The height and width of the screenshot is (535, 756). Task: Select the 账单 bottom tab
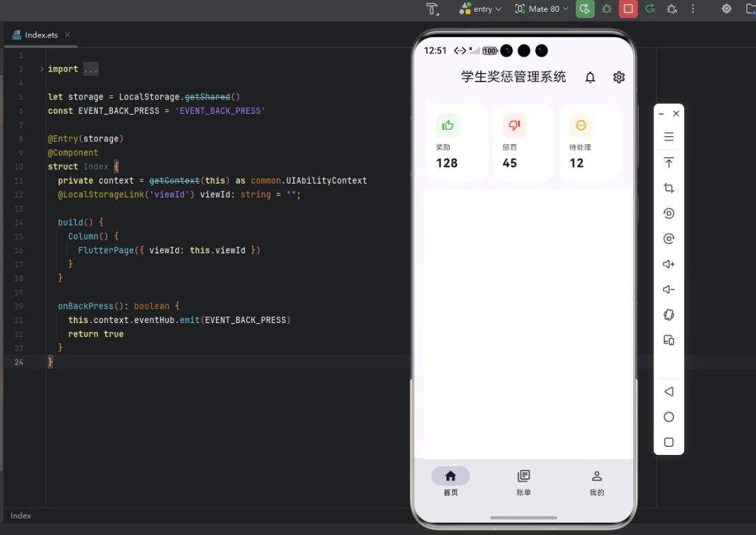524,481
